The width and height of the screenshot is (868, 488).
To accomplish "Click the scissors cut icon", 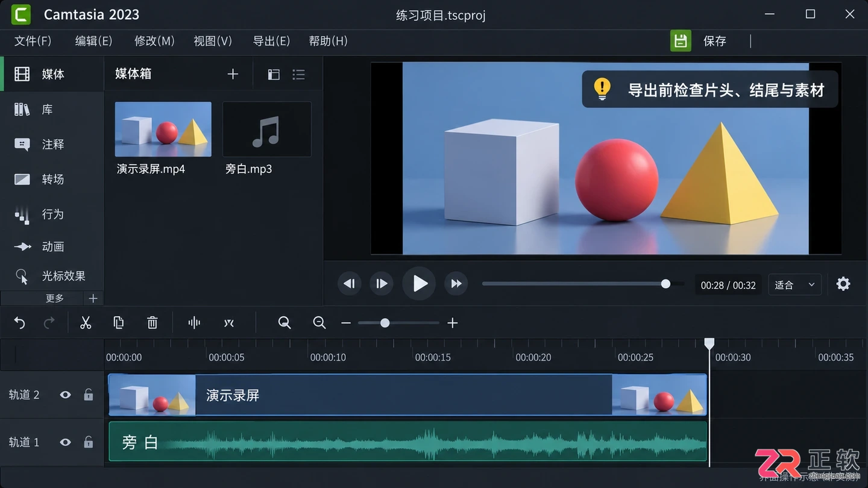I will [86, 323].
